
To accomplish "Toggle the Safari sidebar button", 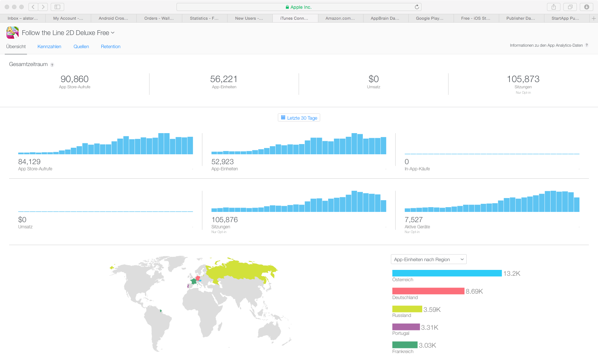I will tap(57, 7).
